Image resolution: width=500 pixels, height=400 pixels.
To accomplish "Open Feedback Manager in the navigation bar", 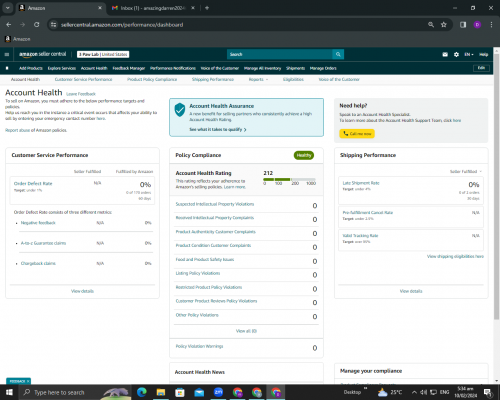I will [129, 68].
